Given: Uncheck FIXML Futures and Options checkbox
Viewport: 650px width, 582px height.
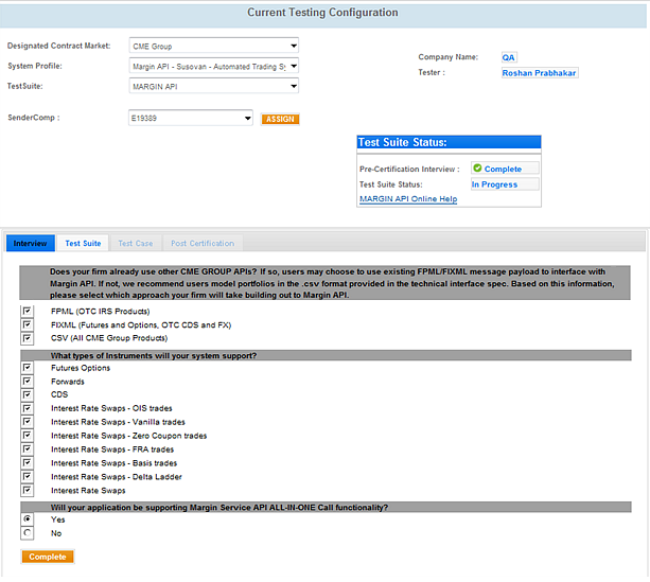Looking at the screenshot, I should pyautogui.click(x=26, y=325).
